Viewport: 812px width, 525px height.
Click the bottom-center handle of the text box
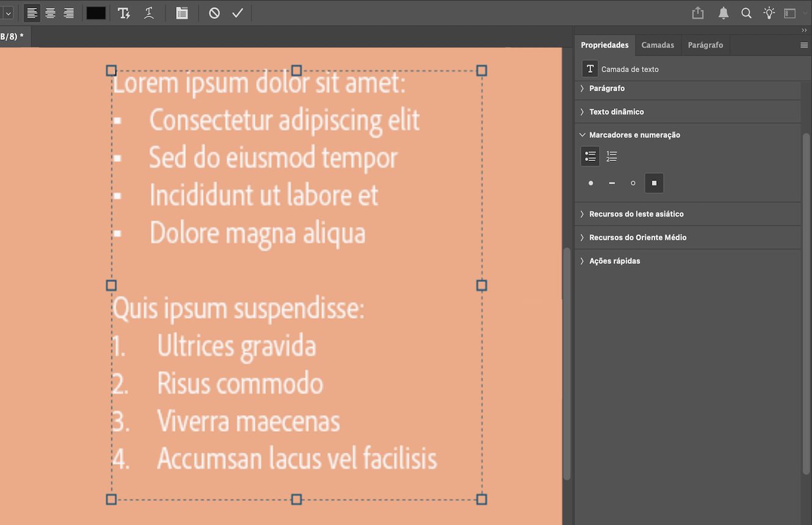click(297, 499)
